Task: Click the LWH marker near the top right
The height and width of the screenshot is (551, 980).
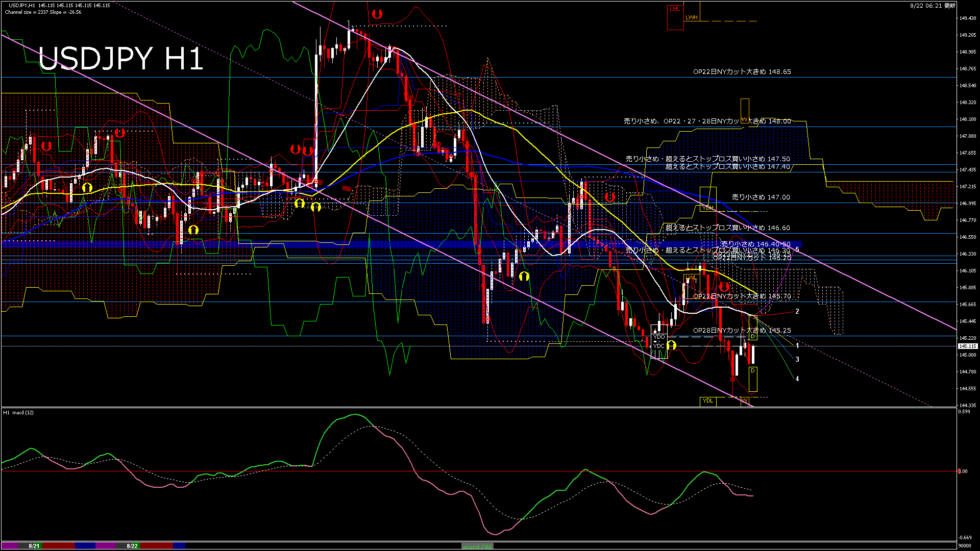Action: (691, 17)
